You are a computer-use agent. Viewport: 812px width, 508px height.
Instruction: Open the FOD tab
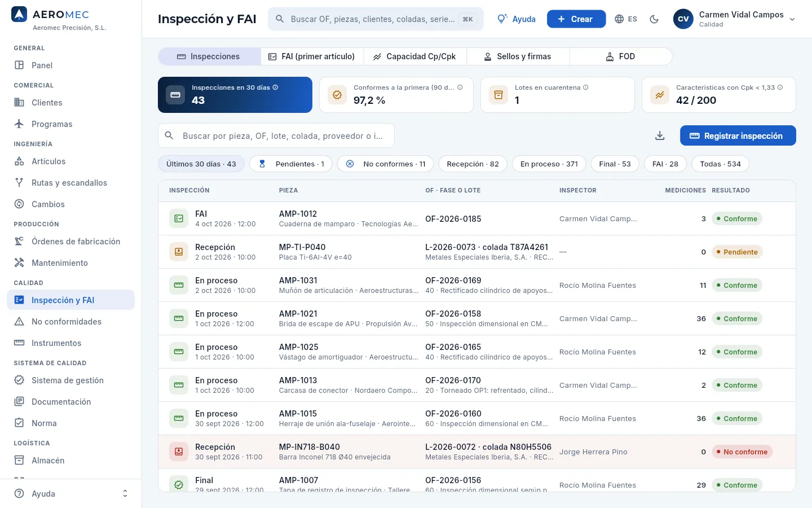pos(621,56)
